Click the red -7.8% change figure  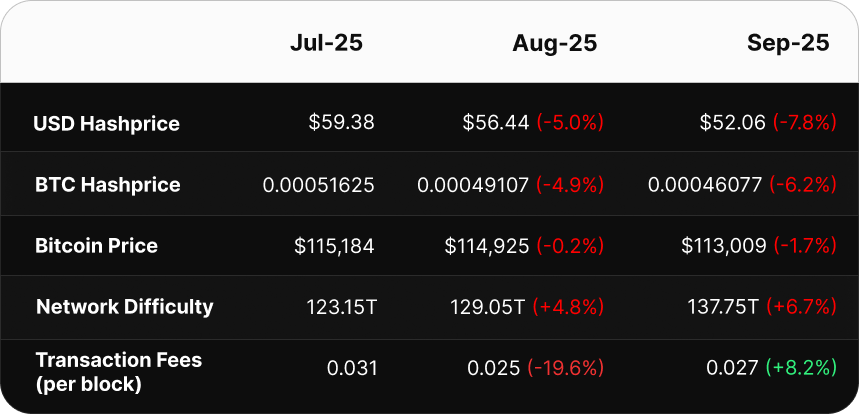tap(804, 123)
